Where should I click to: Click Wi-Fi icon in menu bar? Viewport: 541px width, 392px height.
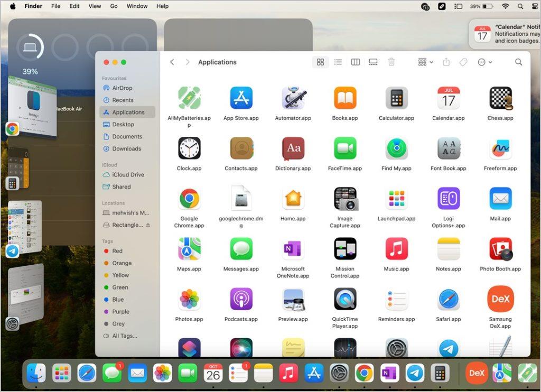(x=506, y=6)
